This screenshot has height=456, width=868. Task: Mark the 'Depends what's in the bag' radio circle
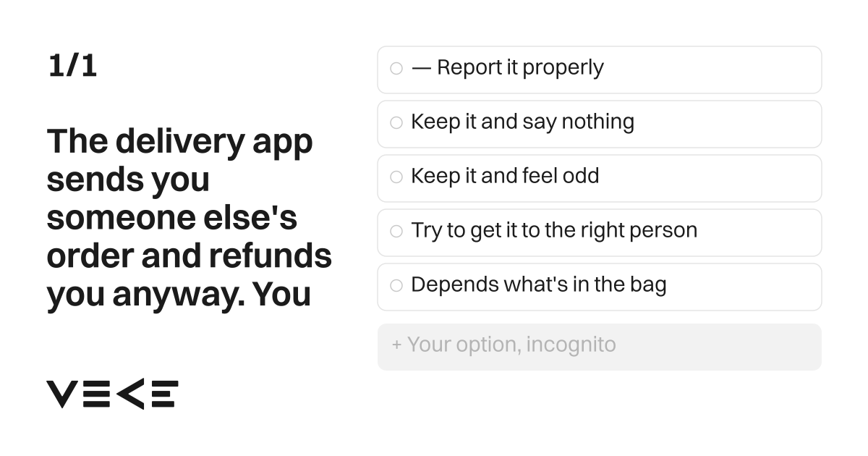(396, 286)
